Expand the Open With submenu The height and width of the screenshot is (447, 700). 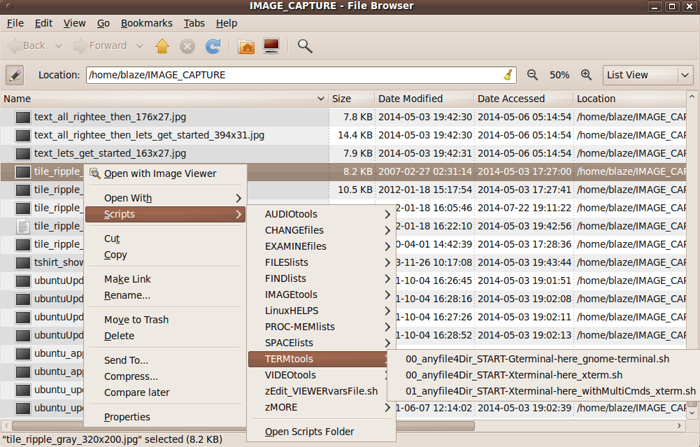point(165,198)
